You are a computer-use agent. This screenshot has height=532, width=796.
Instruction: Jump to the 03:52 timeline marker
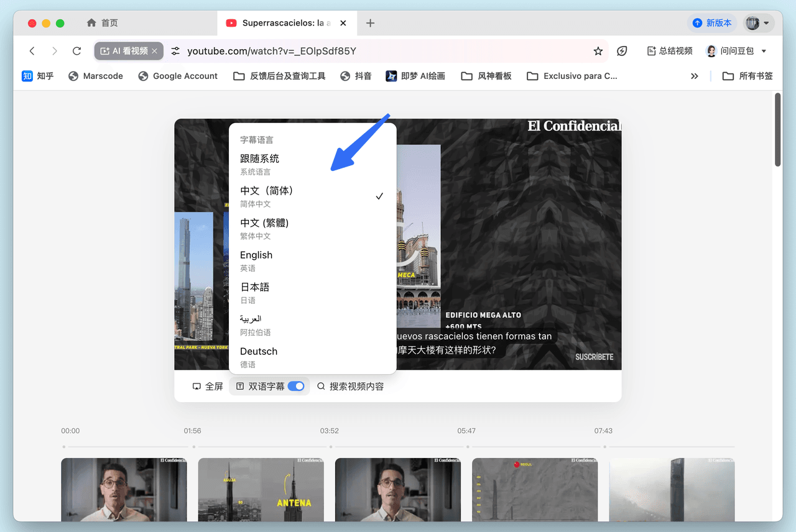tap(330, 446)
